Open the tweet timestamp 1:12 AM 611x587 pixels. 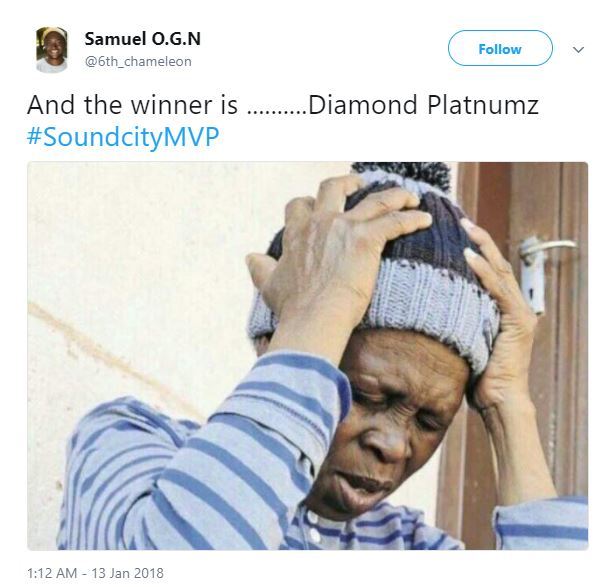click(x=52, y=573)
